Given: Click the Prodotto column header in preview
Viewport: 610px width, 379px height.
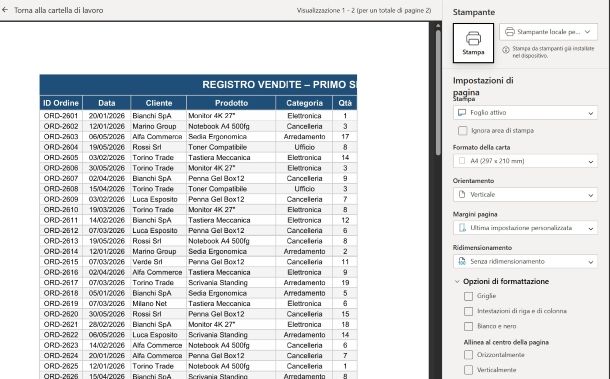Looking at the screenshot, I should [x=231, y=103].
